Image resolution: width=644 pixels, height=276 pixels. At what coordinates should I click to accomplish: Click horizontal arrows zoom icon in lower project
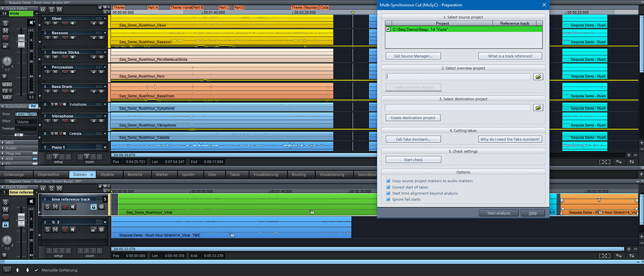pyautogui.click(x=619, y=256)
